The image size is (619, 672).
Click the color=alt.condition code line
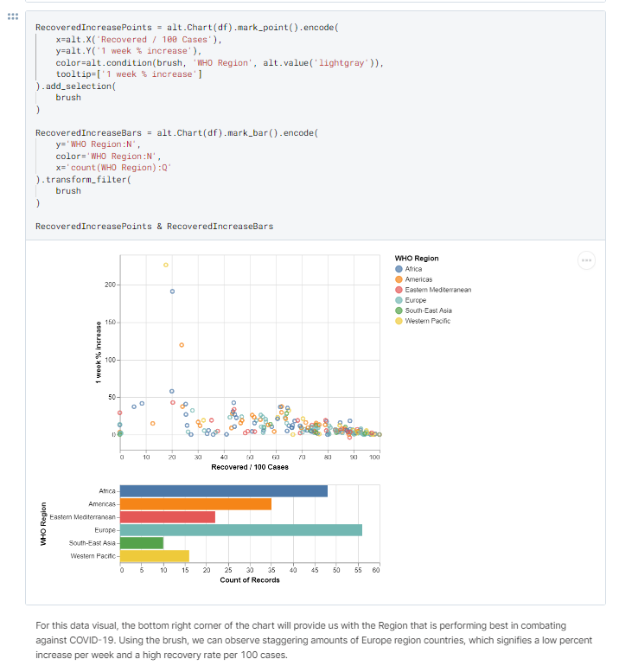220,62
